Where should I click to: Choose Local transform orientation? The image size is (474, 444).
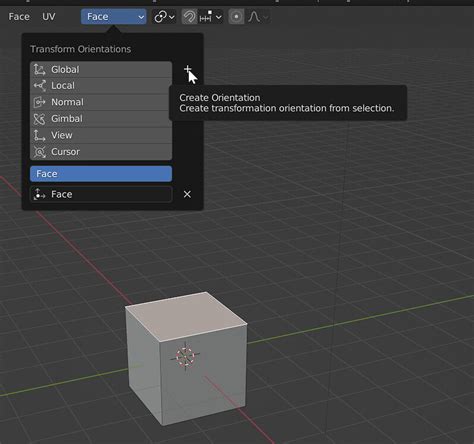coord(101,86)
